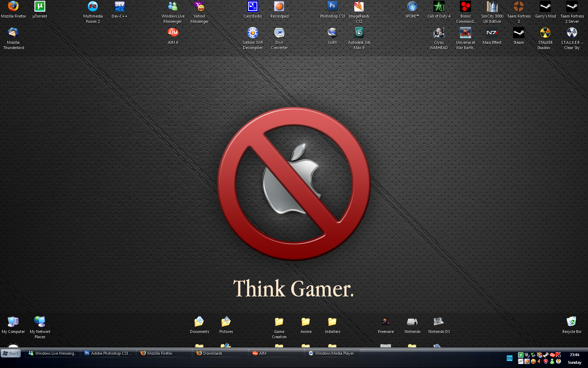
Task: Select the Photoshop CS3 desktop icon
Action: (332, 9)
